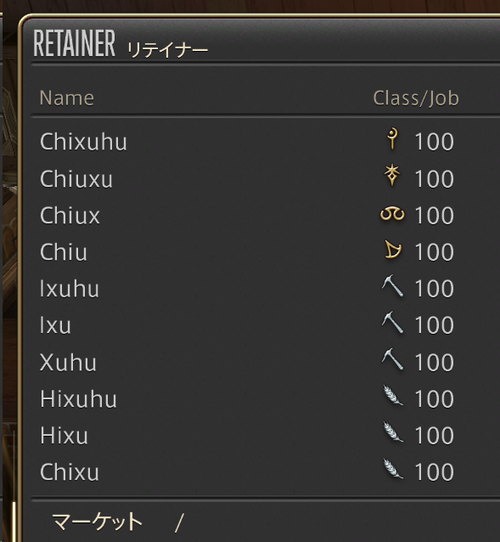500x542 pixels.
Task: Click Chiuxu's thaumaturge class icon
Action: [x=392, y=176]
